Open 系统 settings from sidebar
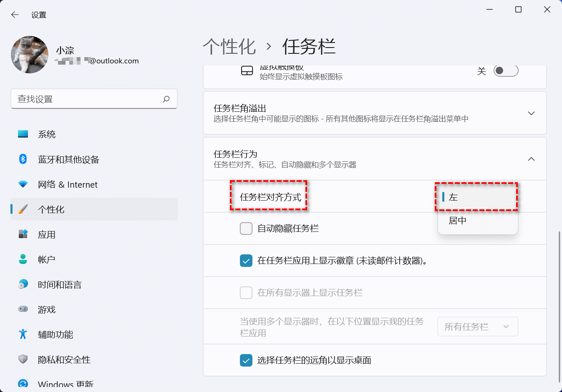Screen dimensions: 562x392 coord(47,134)
